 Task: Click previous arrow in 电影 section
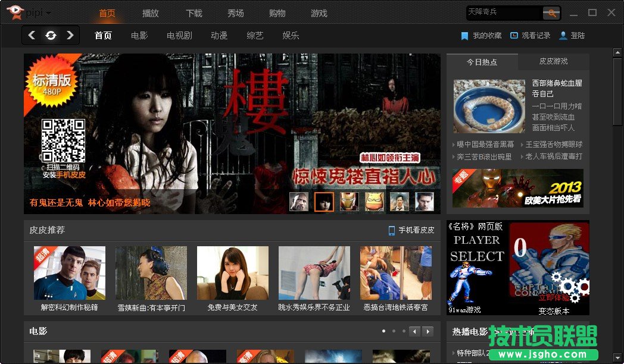coord(414,331)
